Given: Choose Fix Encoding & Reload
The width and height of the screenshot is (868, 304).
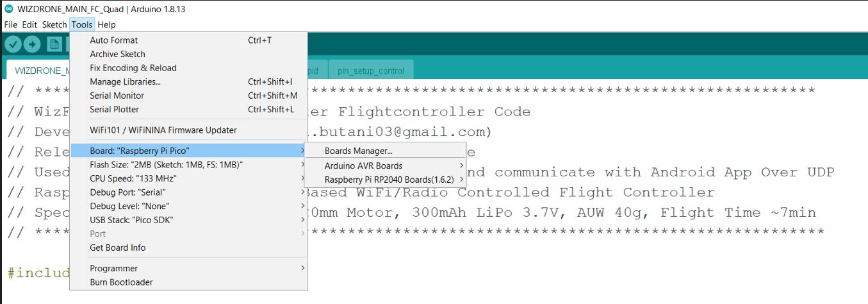Looking at the screenshot, I should 188,68.
